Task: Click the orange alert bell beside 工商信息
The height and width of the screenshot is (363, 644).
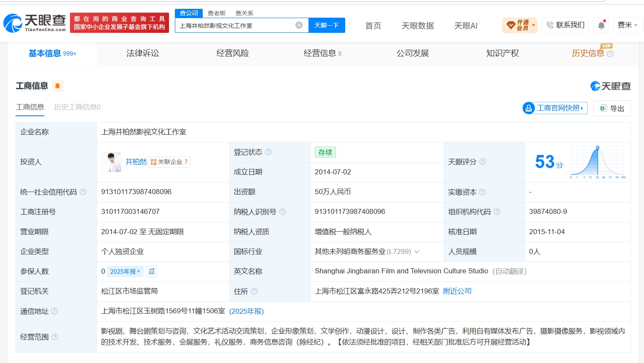Action: click(58, 86)
